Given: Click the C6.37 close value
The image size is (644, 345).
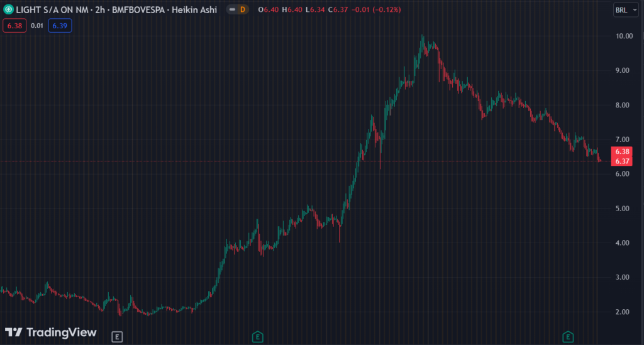Looking at the screenshot, I should (x=338, y=9).
